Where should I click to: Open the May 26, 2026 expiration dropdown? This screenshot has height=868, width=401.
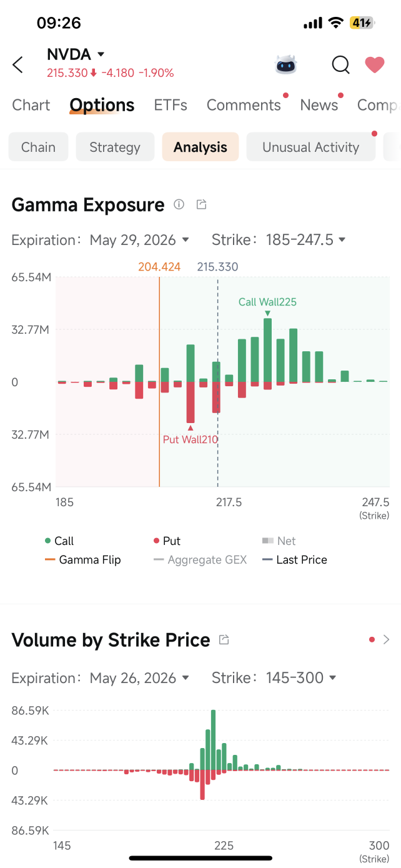pos(139,678)
